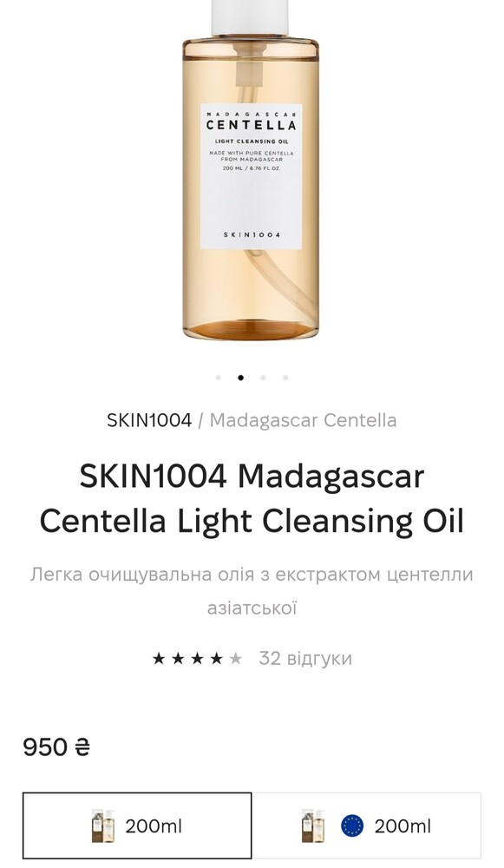Click the thumbnail in EU 200ml option
This screenshot has height=868, width=504.
point(314,826)
